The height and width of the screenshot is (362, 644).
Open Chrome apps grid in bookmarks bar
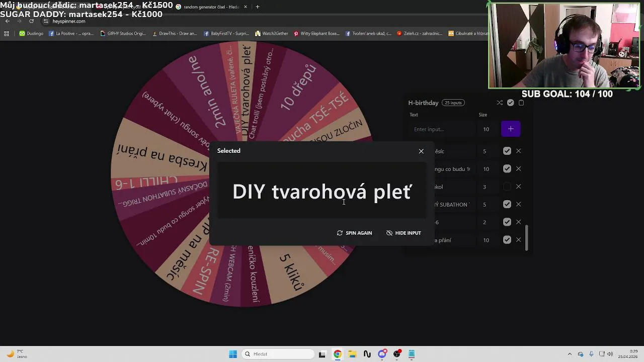click(x=7, y=34)
